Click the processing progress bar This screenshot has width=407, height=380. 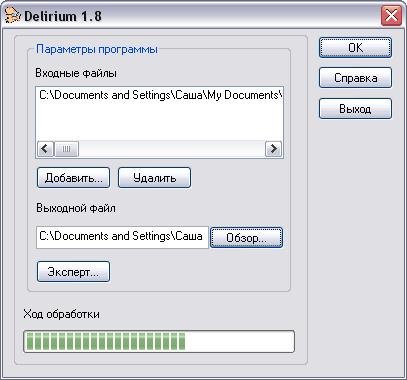[159, 341]
